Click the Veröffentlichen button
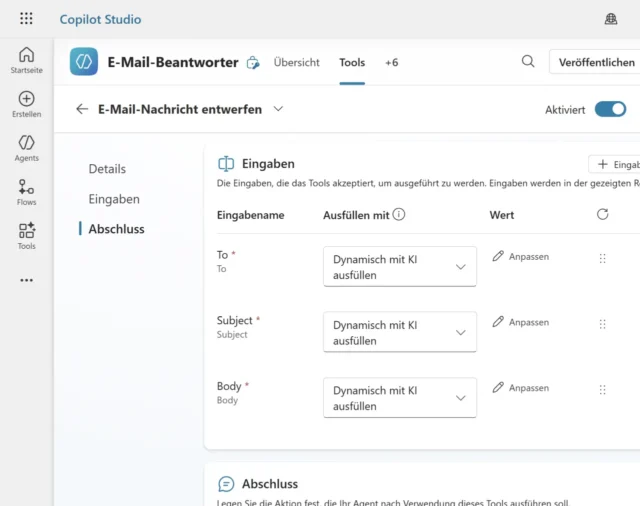 click(x=596, y=62)
